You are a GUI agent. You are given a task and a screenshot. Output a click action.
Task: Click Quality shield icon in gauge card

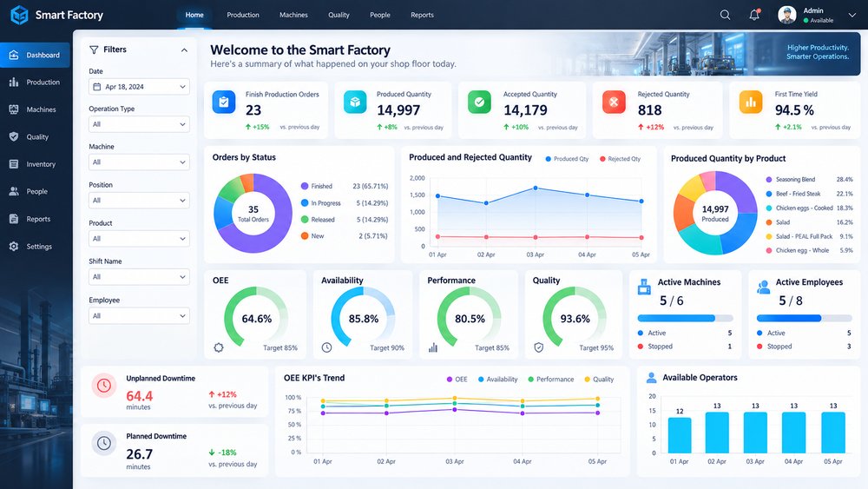(539, 347)
